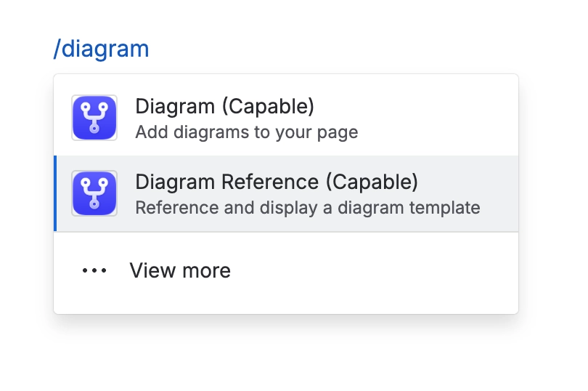Click the blue fork icon in highlighted row
The height and width of the screenshot is (391, 588).
[94, 193]
